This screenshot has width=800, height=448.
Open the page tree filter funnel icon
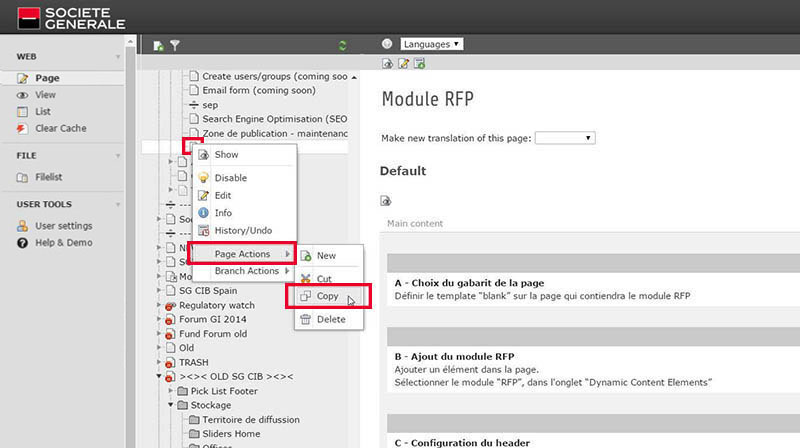[175, 46]
